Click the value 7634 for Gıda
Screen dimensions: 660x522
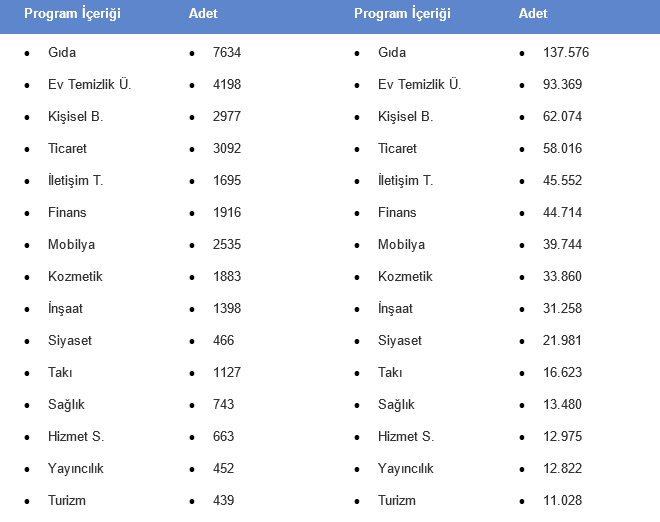click(x=227, y=53)
